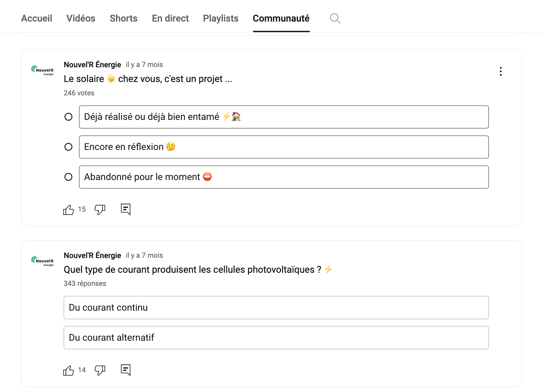Switch to the Vidéos tab

point(81,18)
